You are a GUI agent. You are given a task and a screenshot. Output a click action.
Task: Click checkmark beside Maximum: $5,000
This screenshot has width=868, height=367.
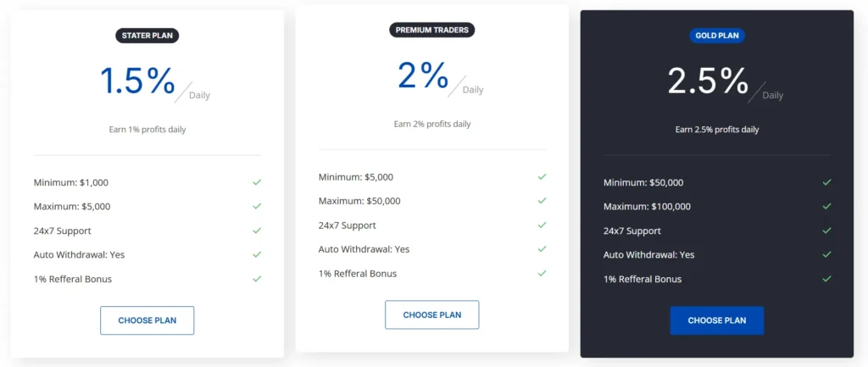pyautogui.click(x=257, y=206)
